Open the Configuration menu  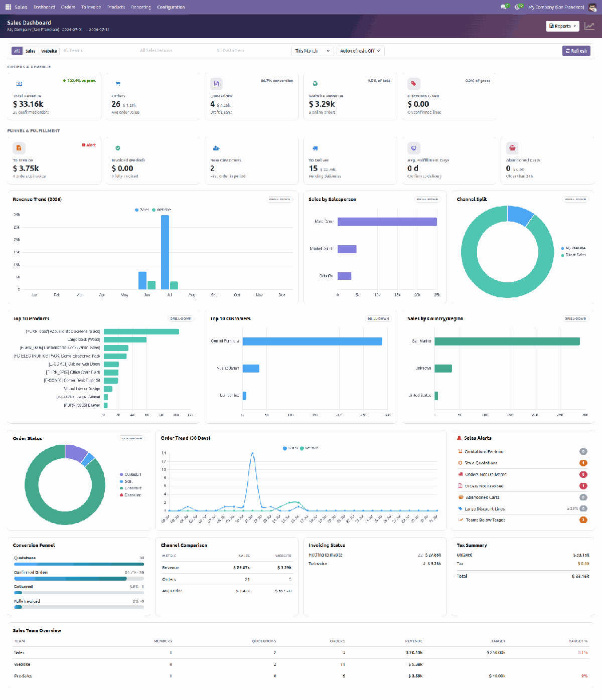click(171, 7)
